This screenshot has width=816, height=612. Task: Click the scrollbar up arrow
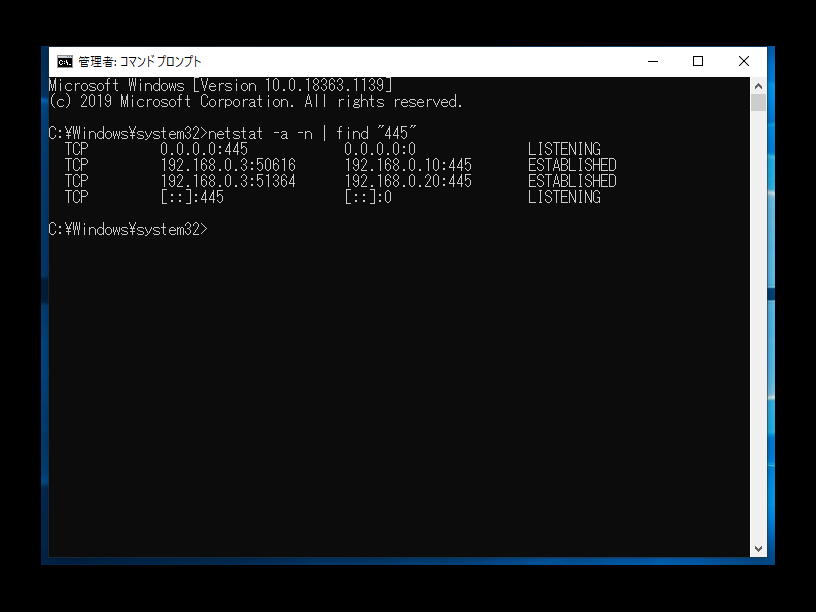click(758, 86)
